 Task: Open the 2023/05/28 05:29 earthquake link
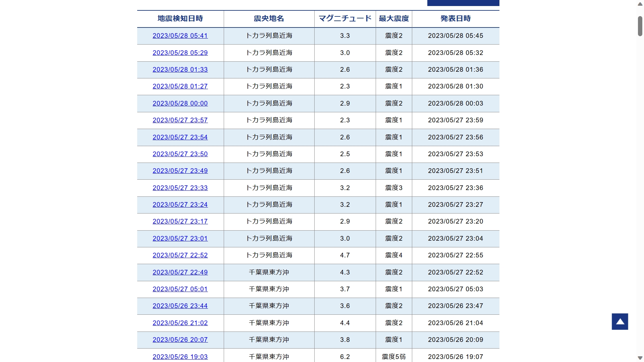click(x=180, y=53)
